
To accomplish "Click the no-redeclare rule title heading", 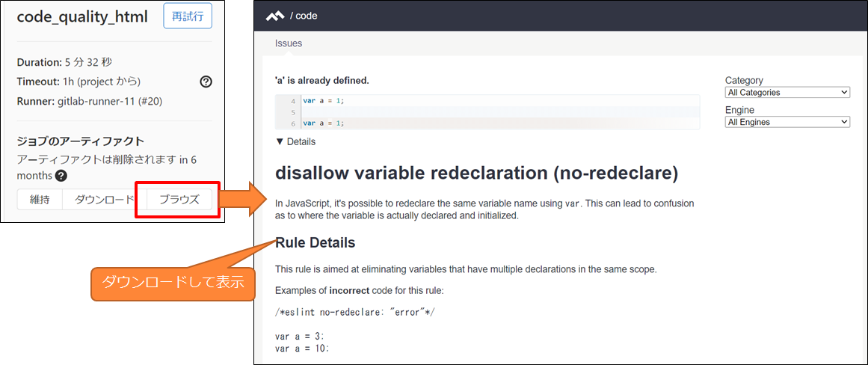I will [x=477, y=173].
